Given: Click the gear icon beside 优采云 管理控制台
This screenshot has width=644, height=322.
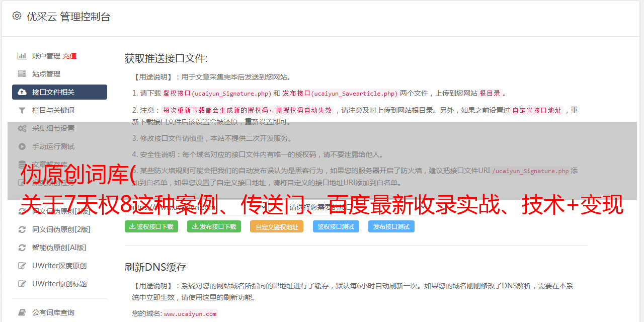Looking at the screenshot, I should 17,16.
